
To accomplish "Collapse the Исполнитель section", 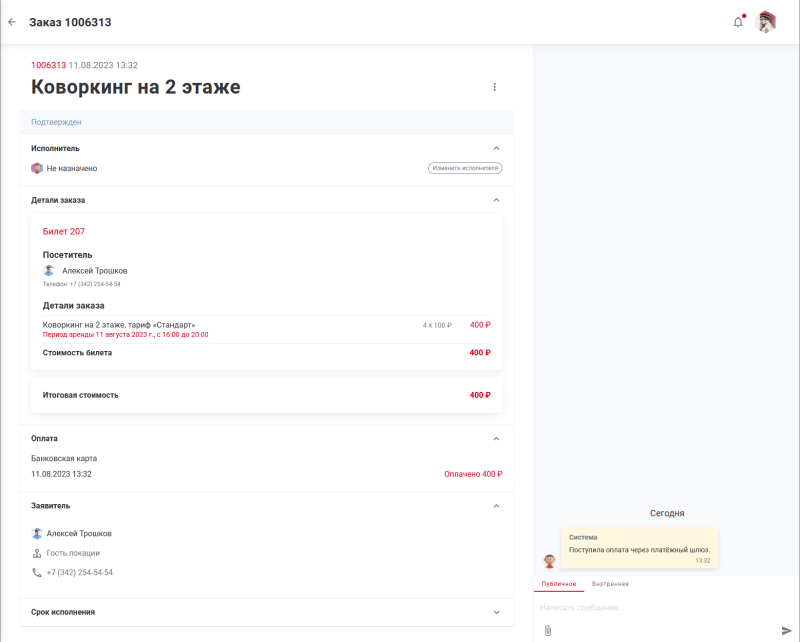I will click(494, 148).
